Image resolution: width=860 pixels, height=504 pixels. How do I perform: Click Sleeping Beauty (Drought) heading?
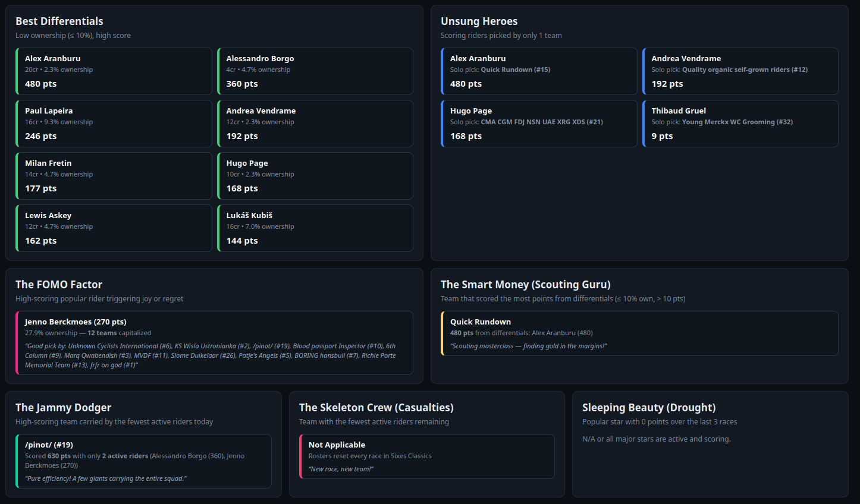point(649,408)
